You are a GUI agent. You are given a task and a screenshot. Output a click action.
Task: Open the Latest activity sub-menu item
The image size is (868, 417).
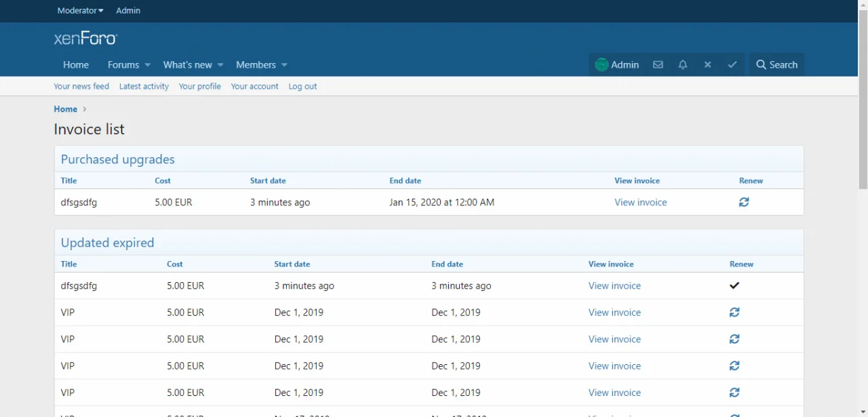pos(144,86)
